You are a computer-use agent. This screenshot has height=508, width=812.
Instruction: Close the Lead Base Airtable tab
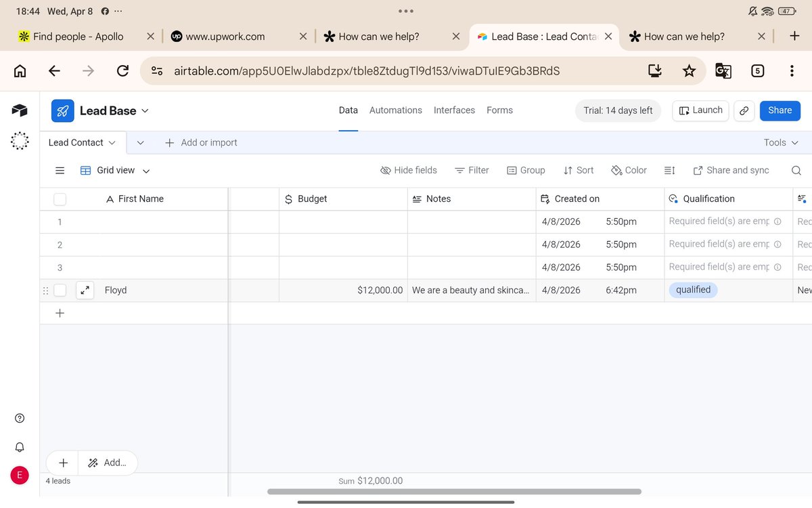click(x=608, y=37)
